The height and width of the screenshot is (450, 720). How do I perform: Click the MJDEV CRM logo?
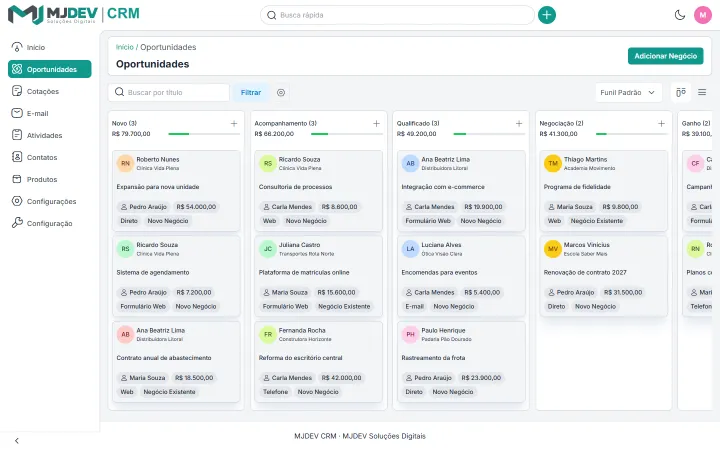pyautogui.click(x=74, y=15)
